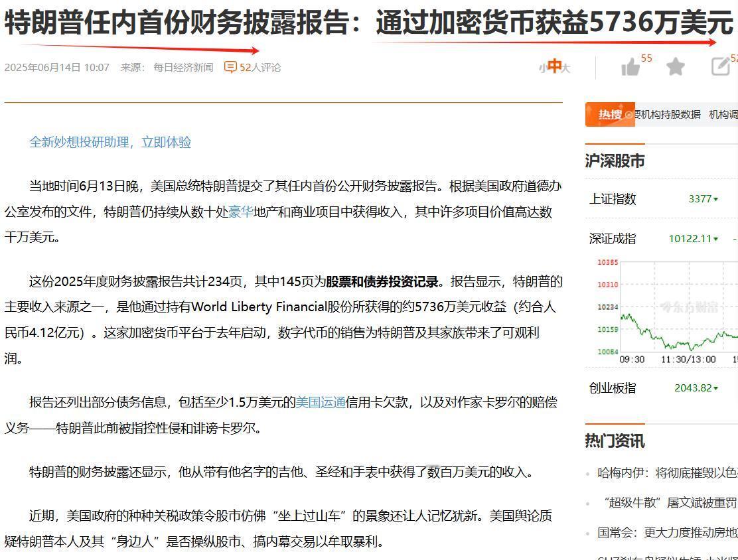Click the star favorite icon
The height and width of the screenshot is (560, 738).
(x=676, y=66)
